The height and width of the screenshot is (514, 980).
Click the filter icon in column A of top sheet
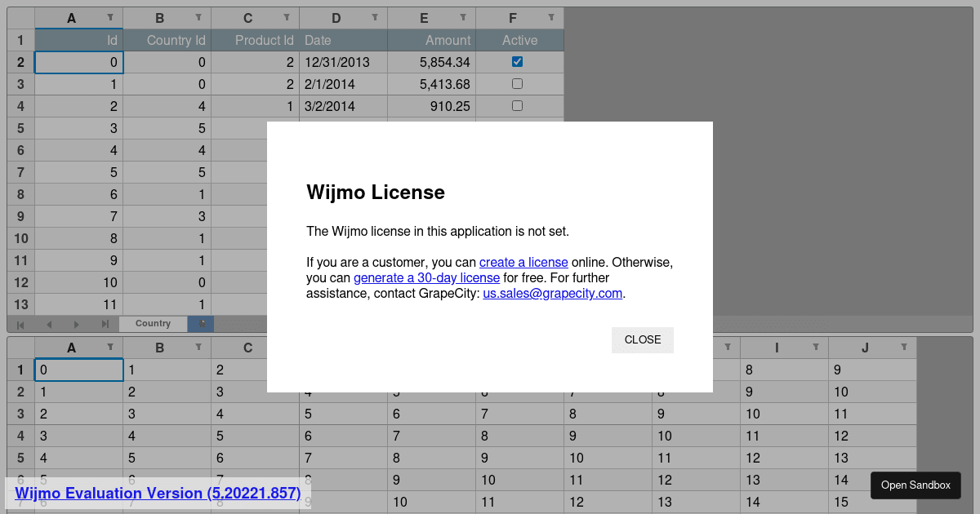click(x=110, y=17)
